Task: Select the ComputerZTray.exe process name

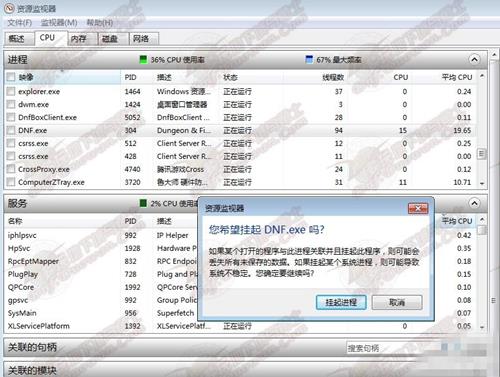Action: point(51,182)
